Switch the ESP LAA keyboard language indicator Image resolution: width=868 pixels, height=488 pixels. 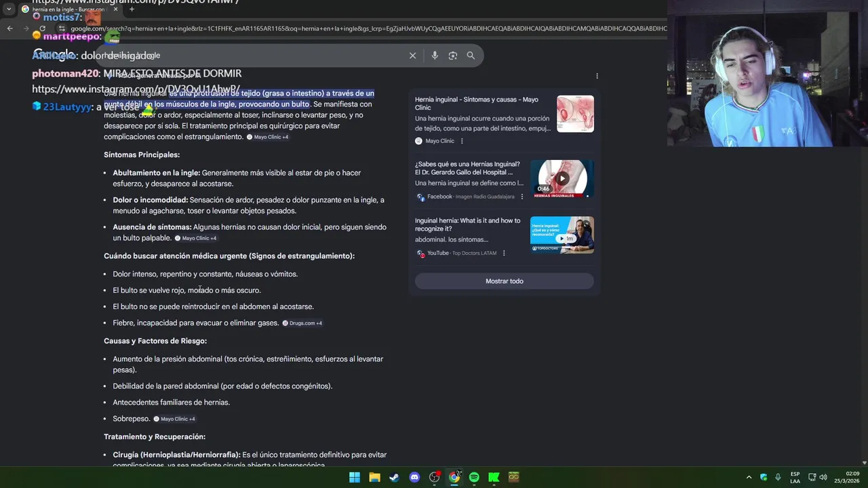795,477
